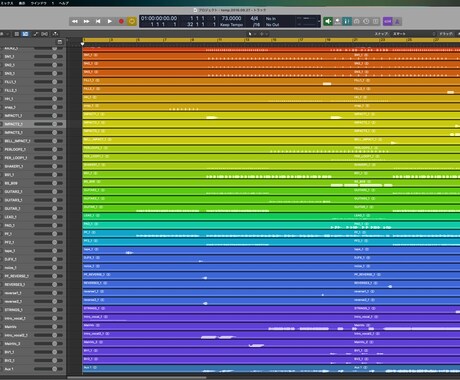The image size is (460, 380).
Task: Click bar 9 on the timeline ruler
Action: [192, 40]
